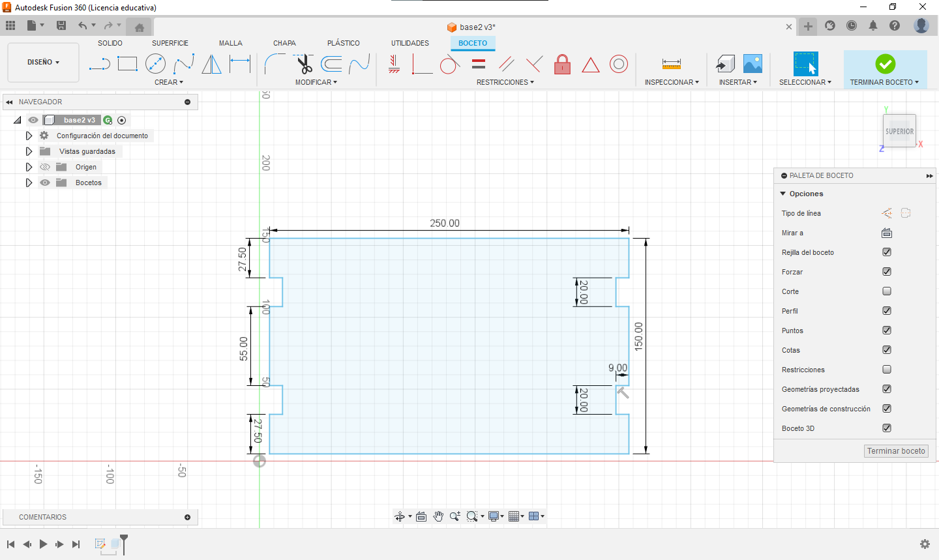Switch to the MALLA tab

point(231,43)
